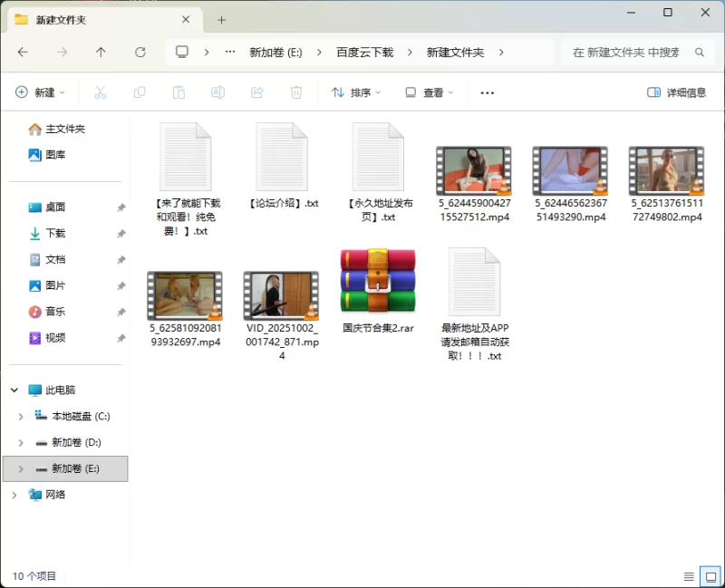
Task: Expand the 本地磁盘 (C:) tree node
Action: point(21,417)
